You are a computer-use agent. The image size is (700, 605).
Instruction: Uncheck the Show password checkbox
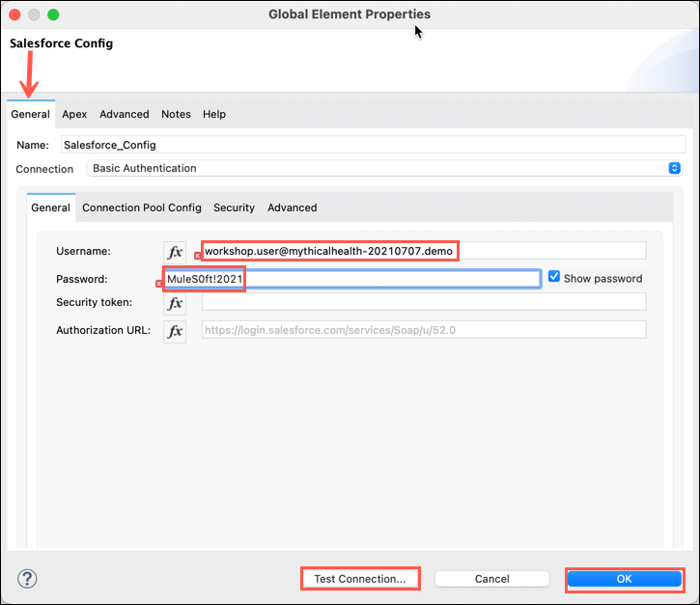[x=554, y=277]
